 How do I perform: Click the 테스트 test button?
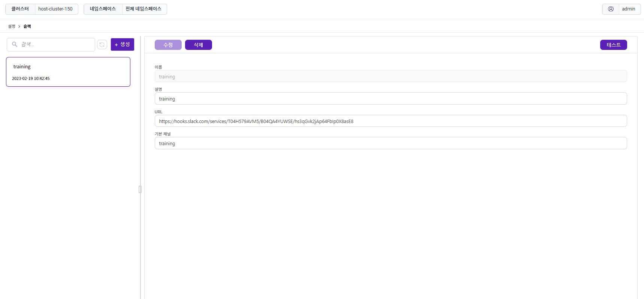point(614,45)
